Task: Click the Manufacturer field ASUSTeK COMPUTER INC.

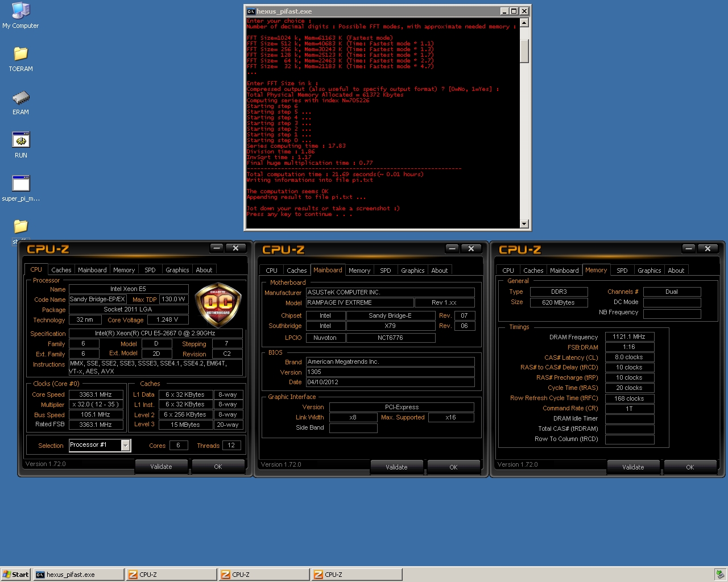Action: pos(390,292)
